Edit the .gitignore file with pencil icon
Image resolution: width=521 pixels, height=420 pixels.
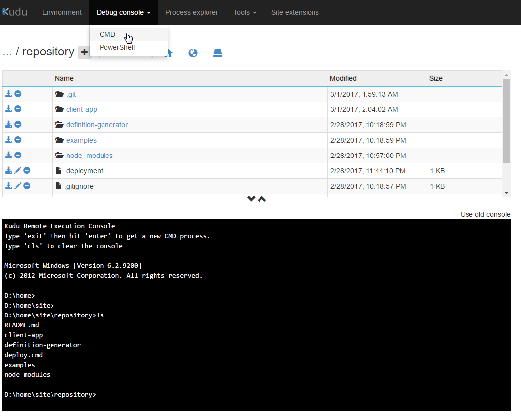point(18,186)
